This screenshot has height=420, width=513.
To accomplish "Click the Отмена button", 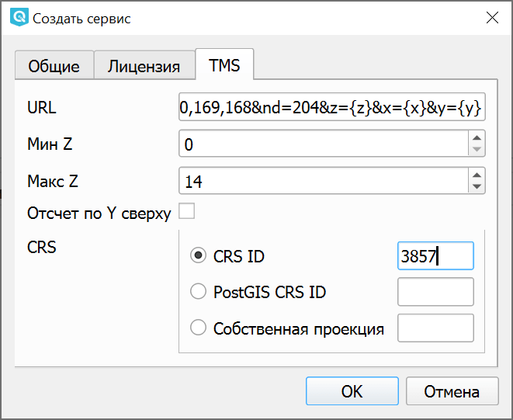I will point(452,391).
